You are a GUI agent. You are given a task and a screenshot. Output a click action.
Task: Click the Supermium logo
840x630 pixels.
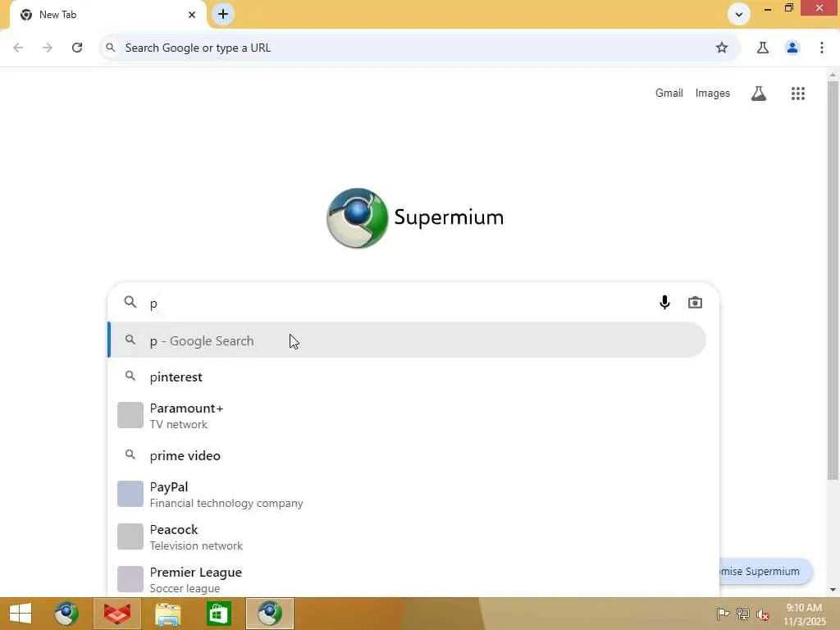coord(415,217)
